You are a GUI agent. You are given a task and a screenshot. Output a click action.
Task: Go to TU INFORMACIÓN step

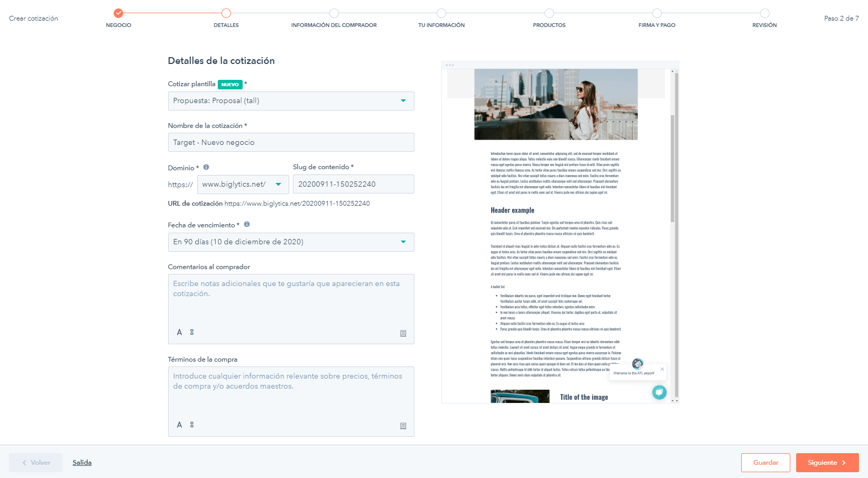click(x=441, y=13)
